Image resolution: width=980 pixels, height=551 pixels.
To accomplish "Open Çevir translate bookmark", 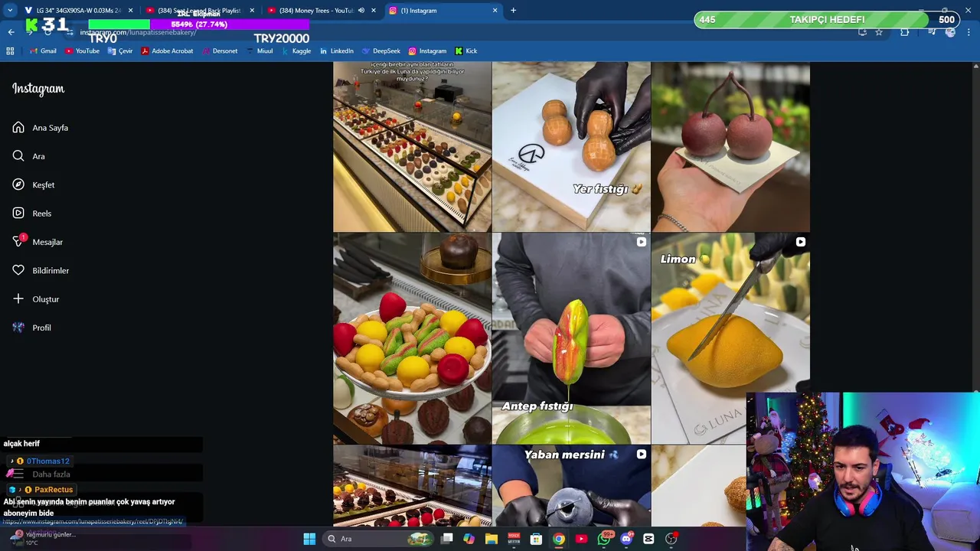I will [x=120, y=51].
